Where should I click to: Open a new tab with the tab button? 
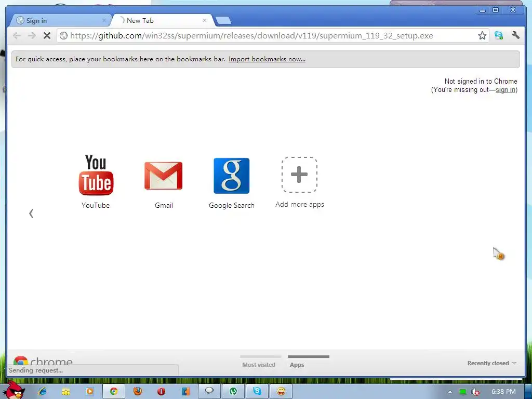223,21
